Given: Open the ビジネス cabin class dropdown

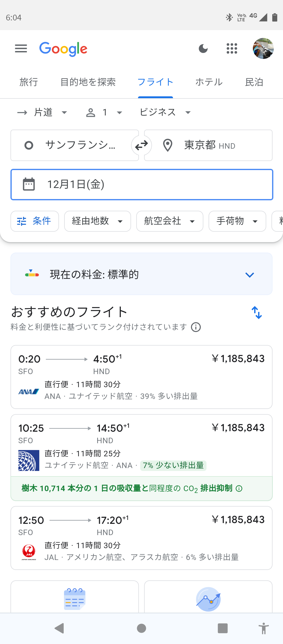Looking at the screenshot, I should 165,113.
